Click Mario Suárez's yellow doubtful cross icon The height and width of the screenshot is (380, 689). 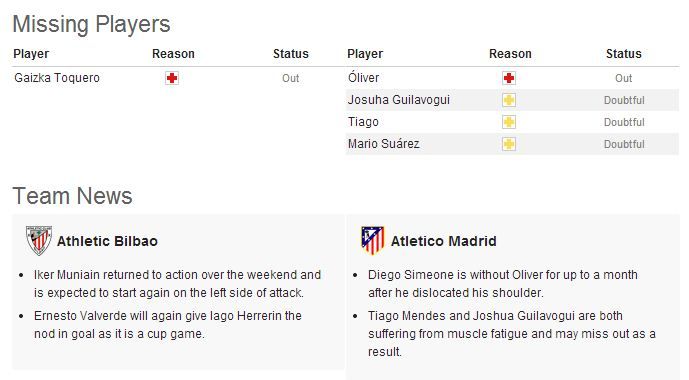[509, 144]
